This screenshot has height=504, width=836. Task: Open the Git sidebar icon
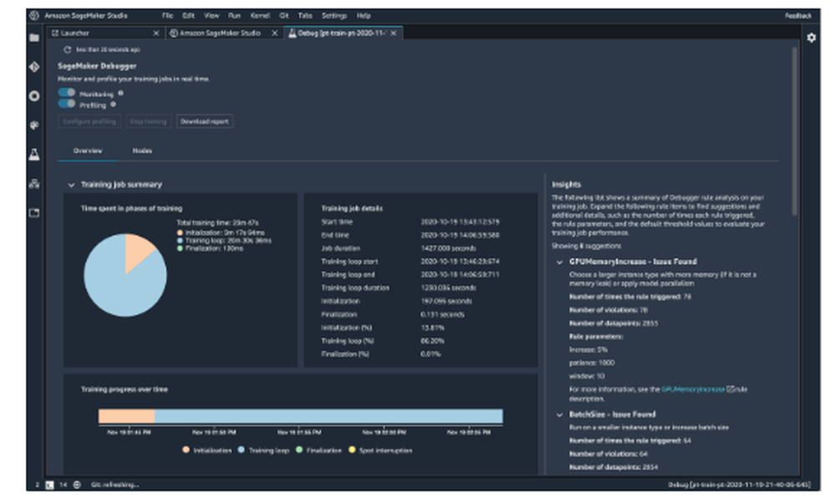tap(34, 67)
